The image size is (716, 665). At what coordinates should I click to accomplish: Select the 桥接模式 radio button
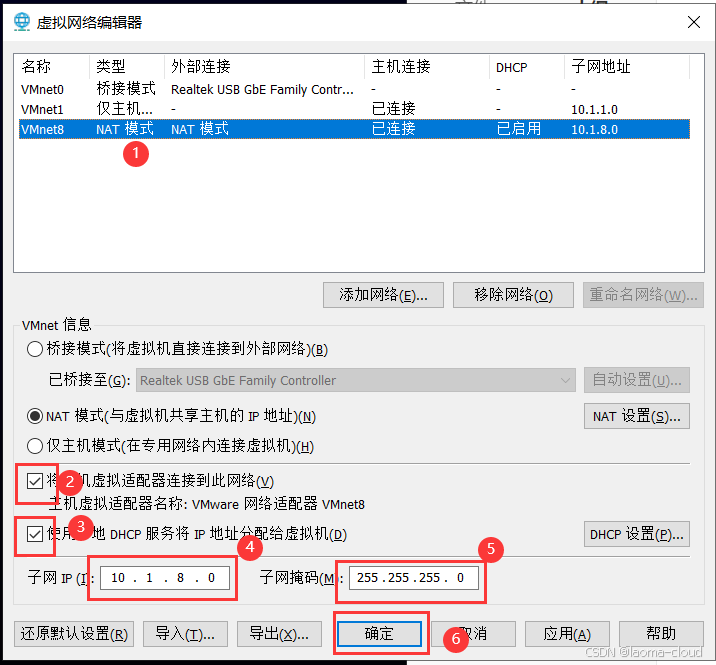[x=35, y=349]
